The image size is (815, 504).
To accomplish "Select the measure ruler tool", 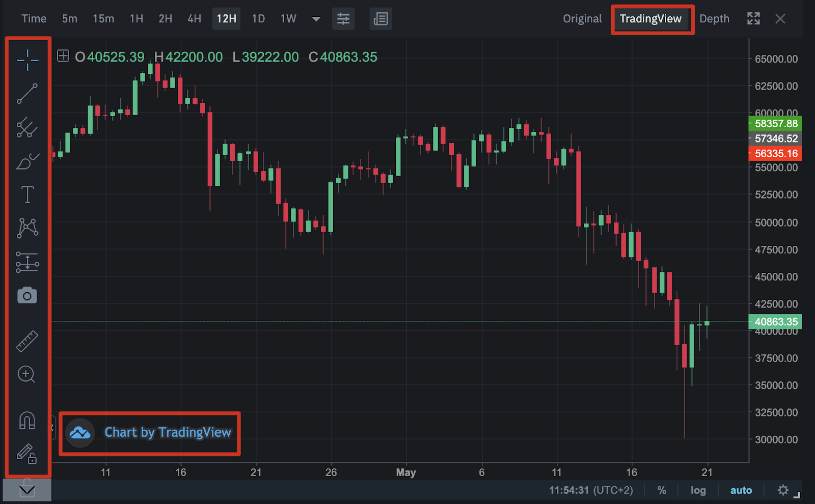I will tap(28, 340).
